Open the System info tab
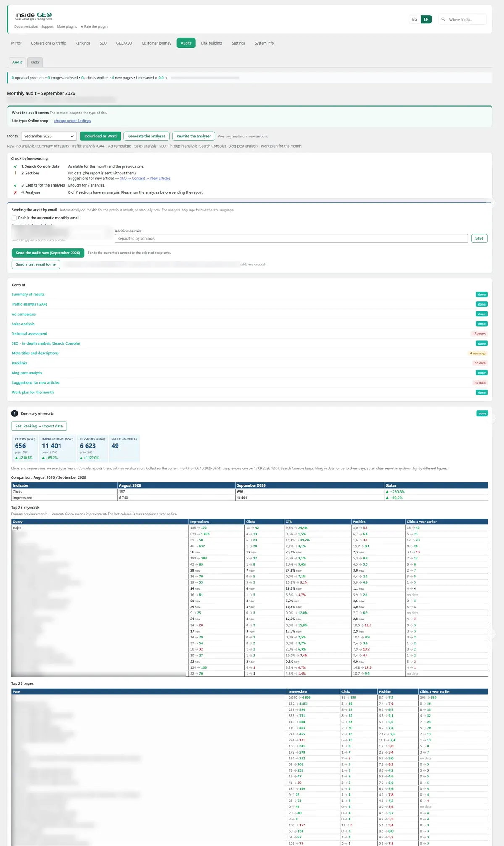 (264, 43)
